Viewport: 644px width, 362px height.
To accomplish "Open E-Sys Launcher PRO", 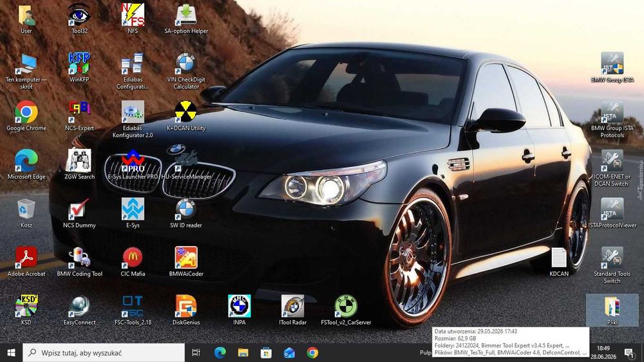I will tap(133, 164).
